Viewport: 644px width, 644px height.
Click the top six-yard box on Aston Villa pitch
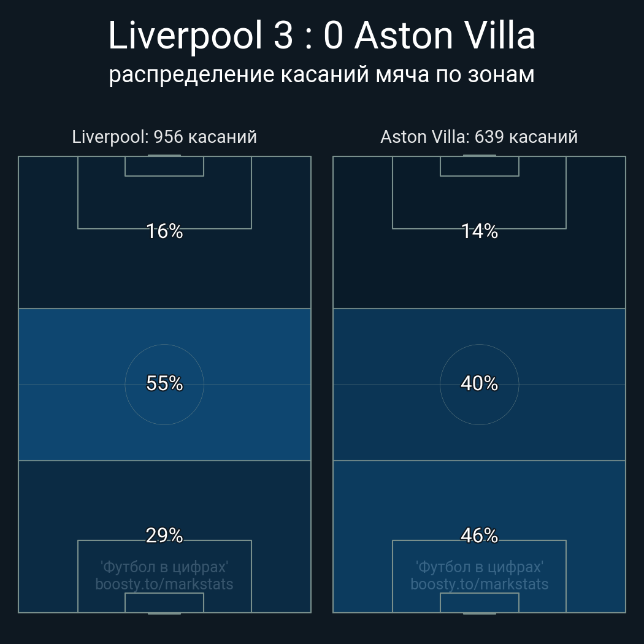pyautogui.click(x=479, y=166)
